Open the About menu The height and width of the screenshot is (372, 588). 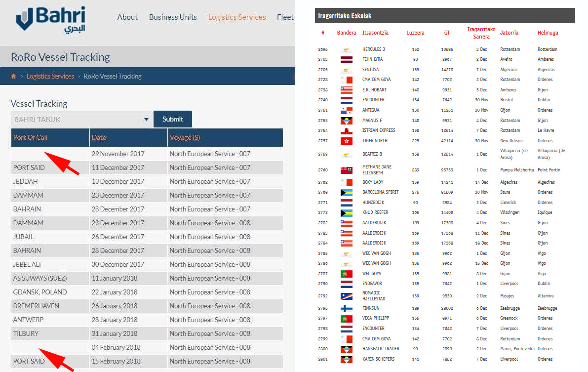[127, 17]
